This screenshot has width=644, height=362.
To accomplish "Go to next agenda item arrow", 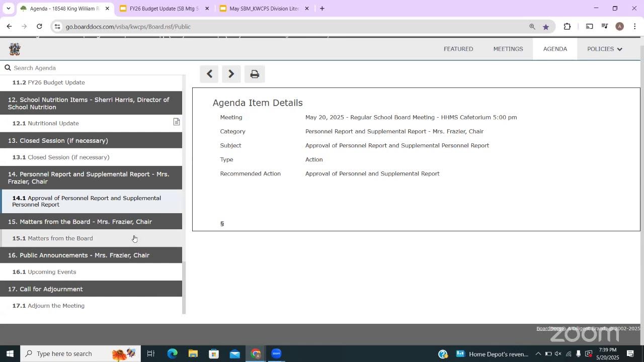I will (231, 74).
